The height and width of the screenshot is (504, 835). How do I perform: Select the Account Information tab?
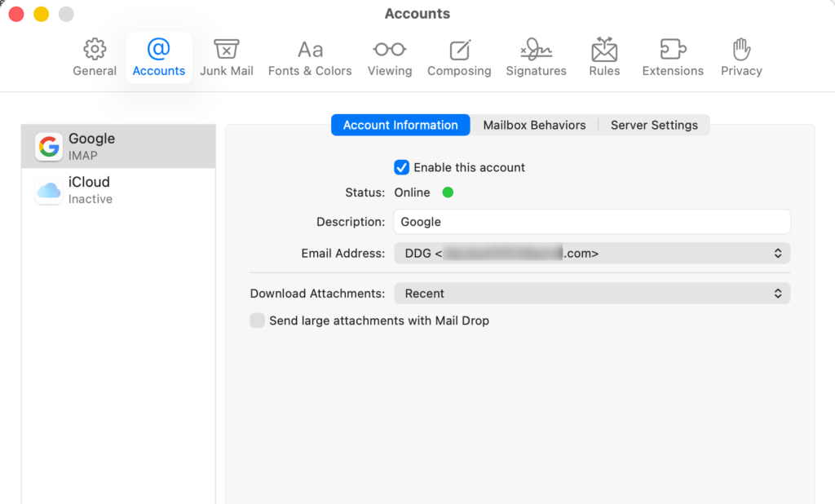400,125
